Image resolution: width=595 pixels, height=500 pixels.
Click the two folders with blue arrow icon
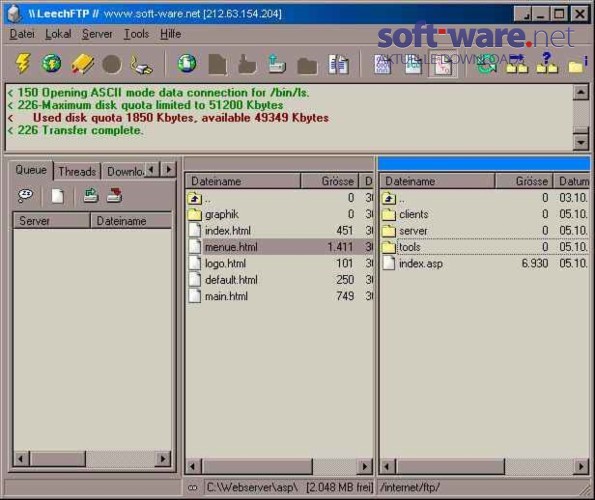coord(517,64)
